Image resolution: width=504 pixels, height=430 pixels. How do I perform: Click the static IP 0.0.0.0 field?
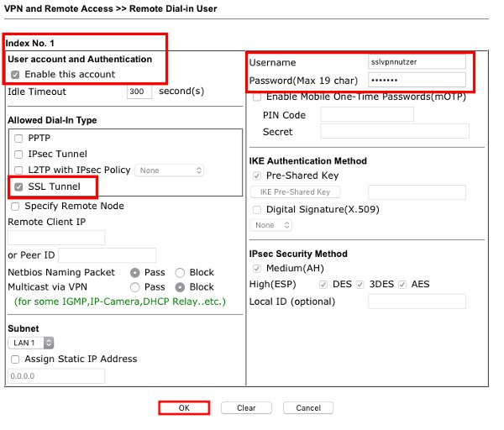coord(56,376)
